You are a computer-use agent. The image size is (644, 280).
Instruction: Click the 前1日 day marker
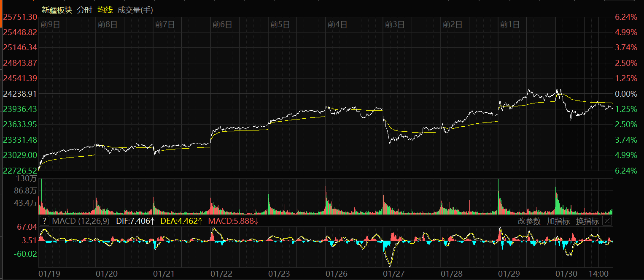(x=509, y=24)
